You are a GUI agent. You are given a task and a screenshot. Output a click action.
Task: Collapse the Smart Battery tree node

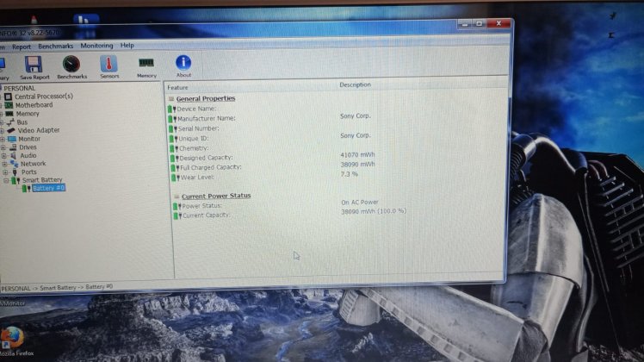6,181
